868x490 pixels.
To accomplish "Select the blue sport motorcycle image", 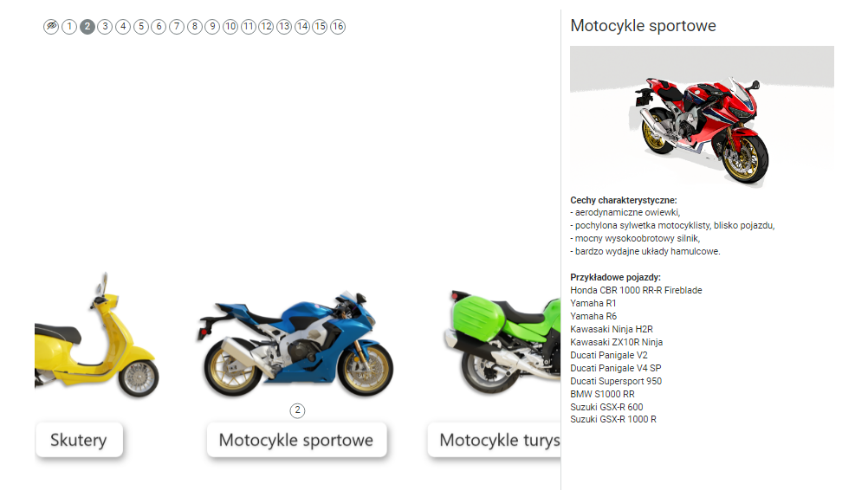I will point(295,343).
